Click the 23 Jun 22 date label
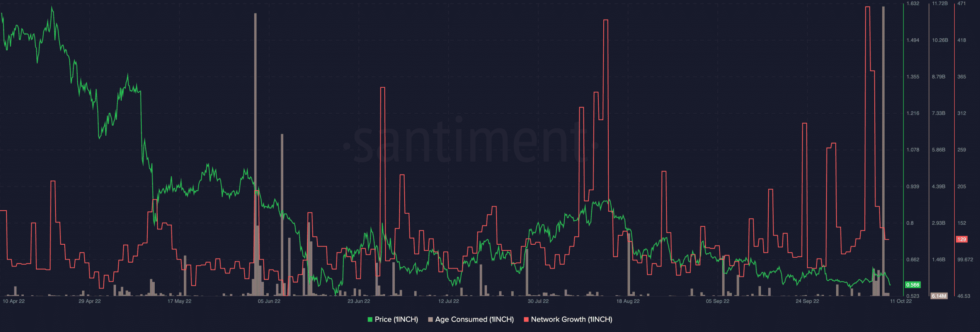The height and width of the screenshot is (332, 980). (359, 301)
